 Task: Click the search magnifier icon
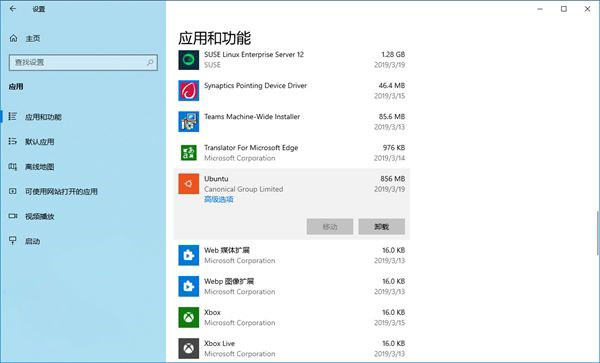(150, 62)
